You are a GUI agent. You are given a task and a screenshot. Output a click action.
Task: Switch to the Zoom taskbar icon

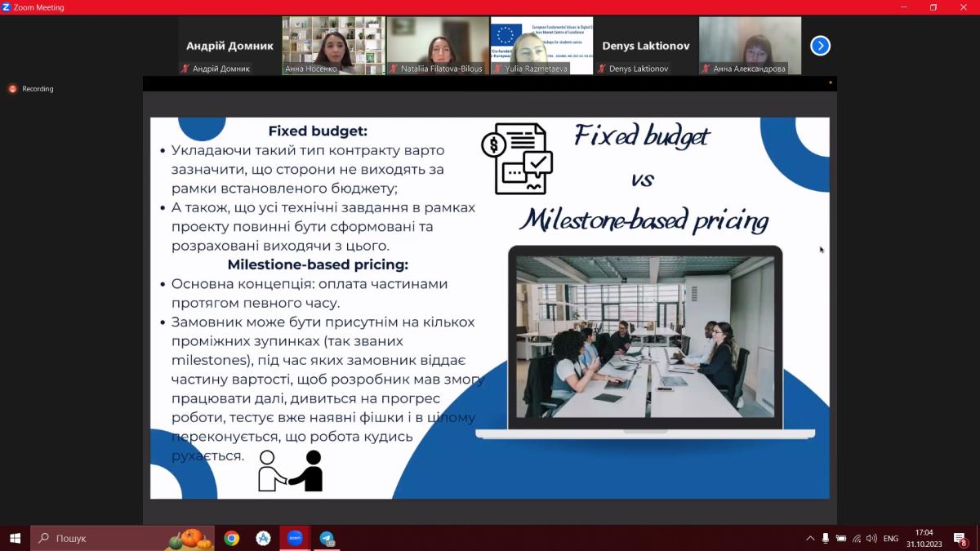[295, 538]
